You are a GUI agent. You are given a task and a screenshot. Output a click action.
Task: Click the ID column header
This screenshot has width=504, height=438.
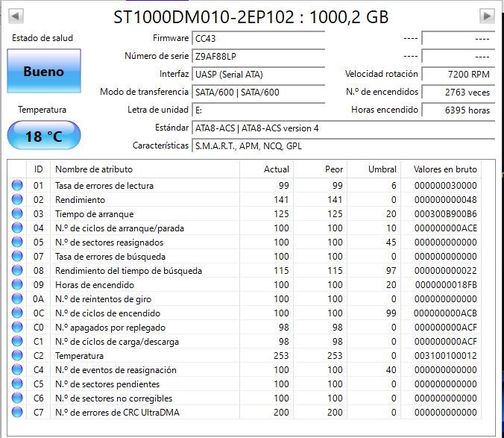tap(38, 169)
